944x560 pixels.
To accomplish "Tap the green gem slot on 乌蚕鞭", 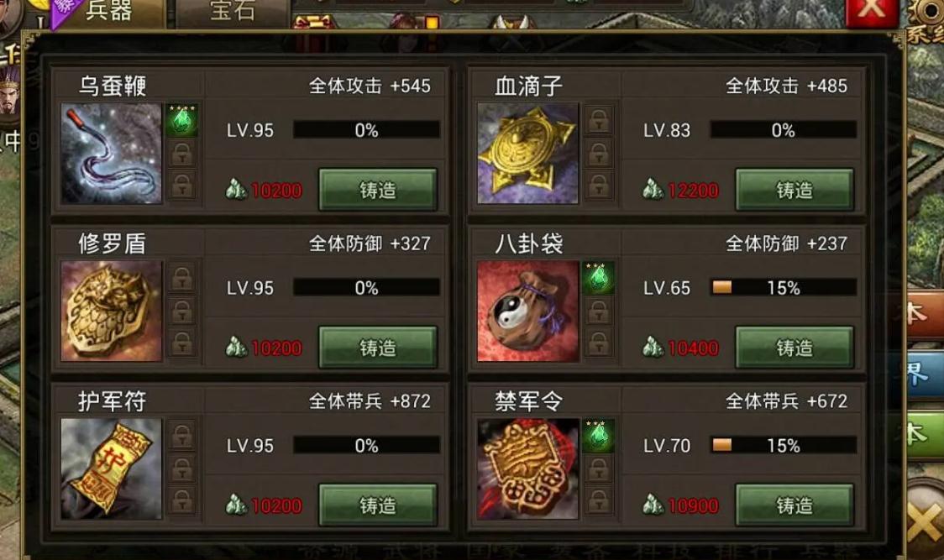I will (181, 120).
